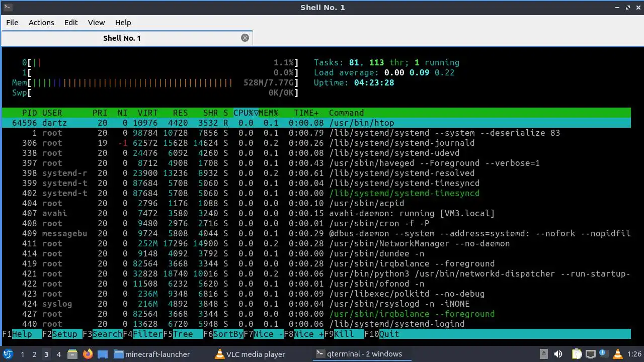644x362 pixels.
Task: Open the Edit menu
Action: point(71,22)
